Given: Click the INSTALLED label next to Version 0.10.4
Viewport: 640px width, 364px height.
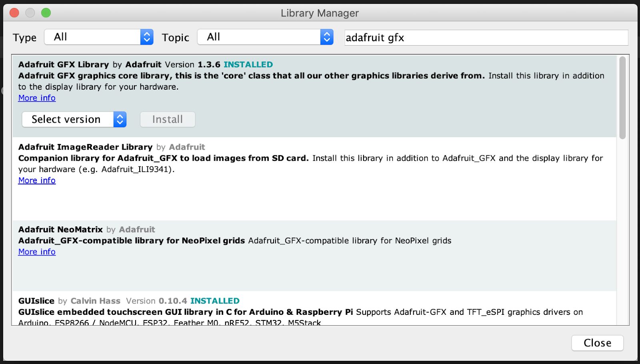Looking at the screenshot, I should (215, 301).
